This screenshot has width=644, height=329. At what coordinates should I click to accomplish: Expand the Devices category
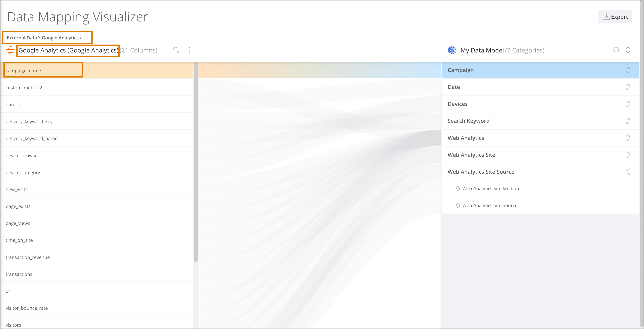click(x=628, y=104)
